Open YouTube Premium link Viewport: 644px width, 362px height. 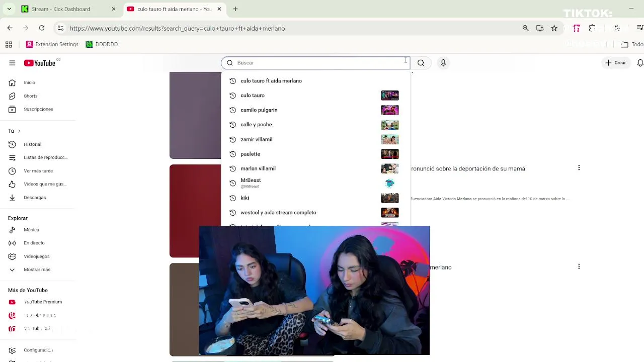43,302
